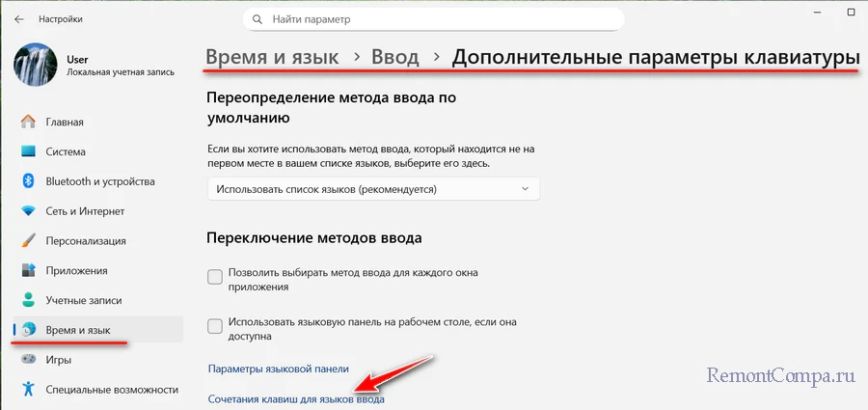
Task: Open the default input method dropdown
Action: point(373,189)
